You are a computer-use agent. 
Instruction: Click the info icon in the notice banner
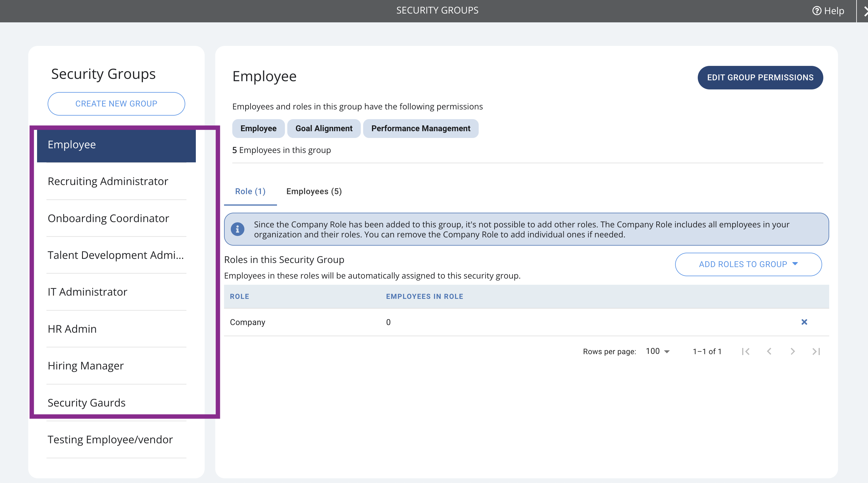click(238, 229)
